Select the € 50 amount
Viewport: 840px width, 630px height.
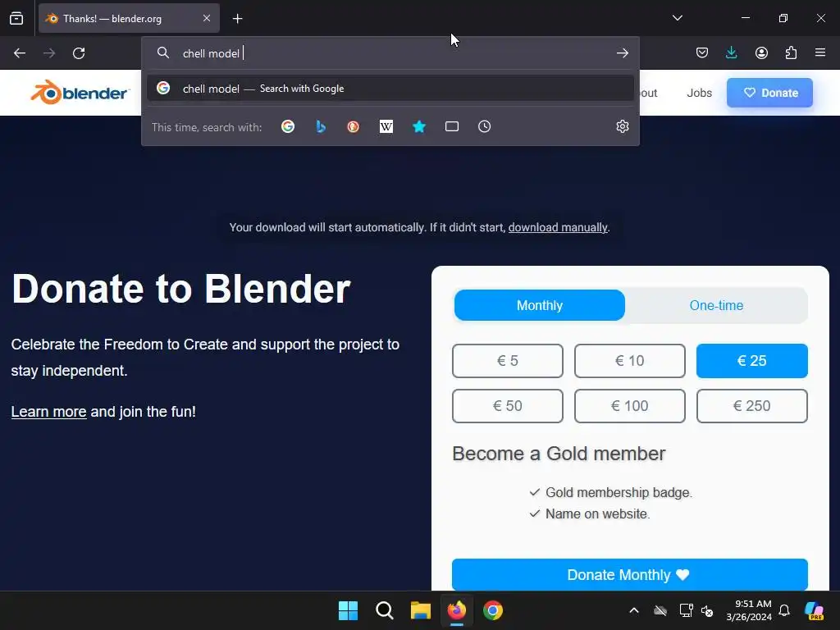507,405
